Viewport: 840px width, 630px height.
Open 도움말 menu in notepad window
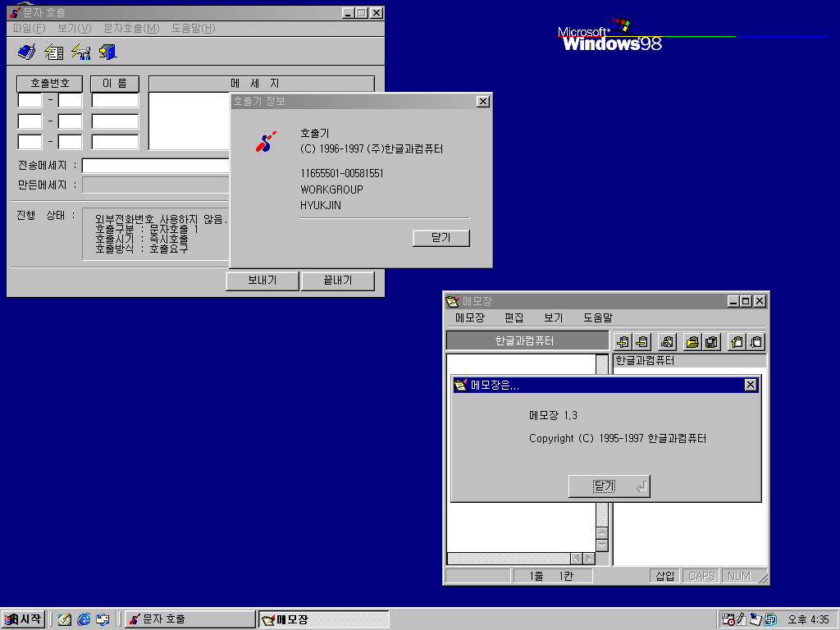point(598,317)
